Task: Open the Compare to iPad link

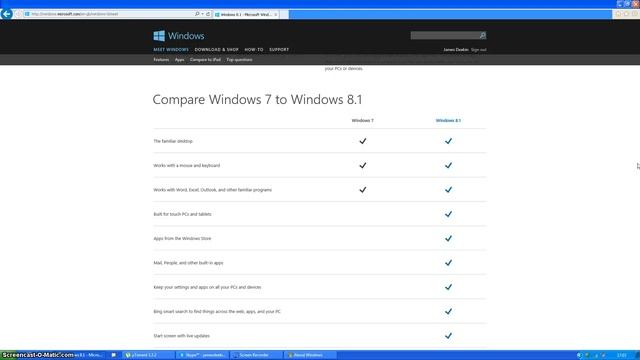Action: tap(205, 60)
